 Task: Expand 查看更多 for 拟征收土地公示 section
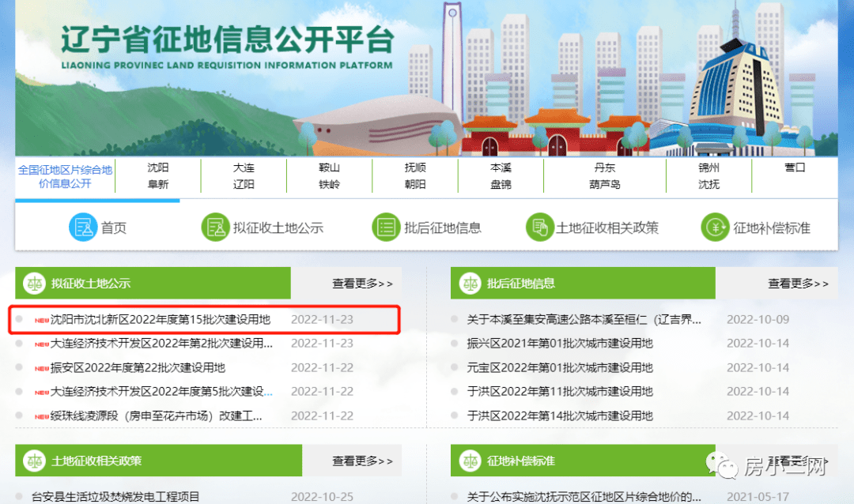[x=361, y=284]
